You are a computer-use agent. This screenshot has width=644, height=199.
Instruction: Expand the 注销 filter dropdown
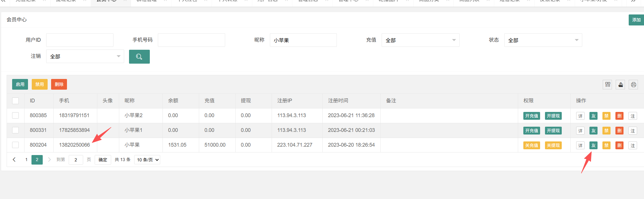pos(85,56)
